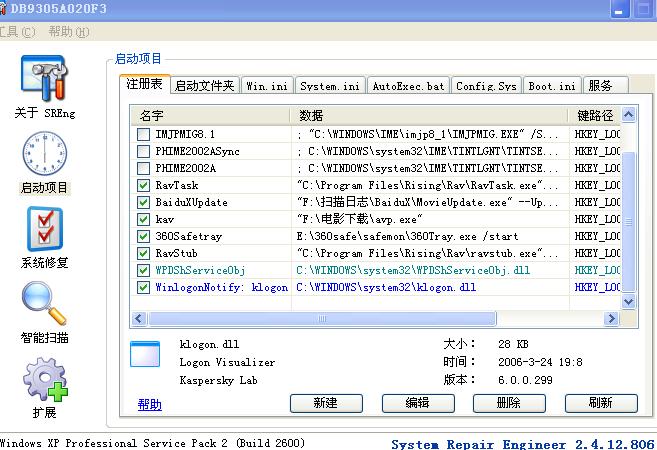Click the 删除 button
657x450 pixels.
click(x=509, y=403)
